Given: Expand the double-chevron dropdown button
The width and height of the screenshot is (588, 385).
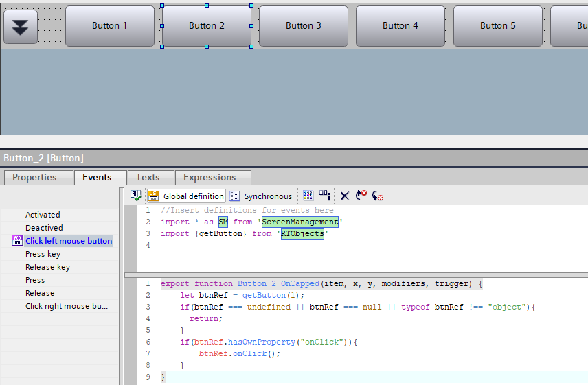Looking at the screenshot, I should click(x=21, y=27).
